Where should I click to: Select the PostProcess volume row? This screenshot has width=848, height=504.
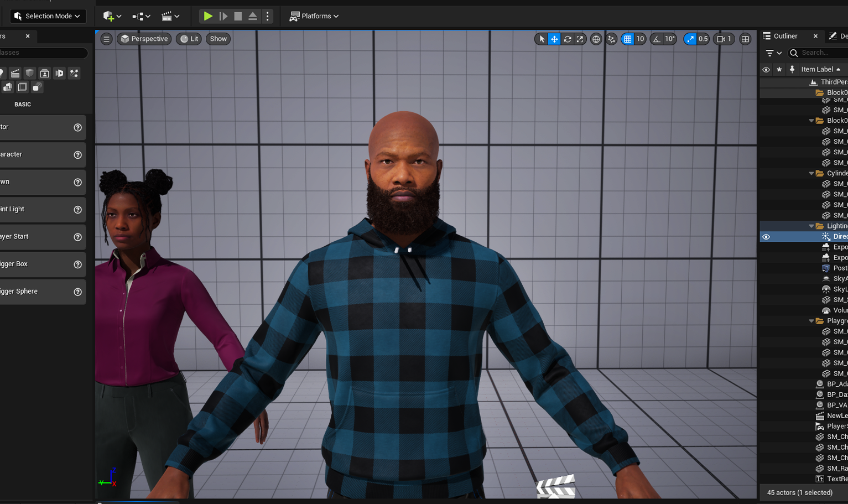coord(804,268)
